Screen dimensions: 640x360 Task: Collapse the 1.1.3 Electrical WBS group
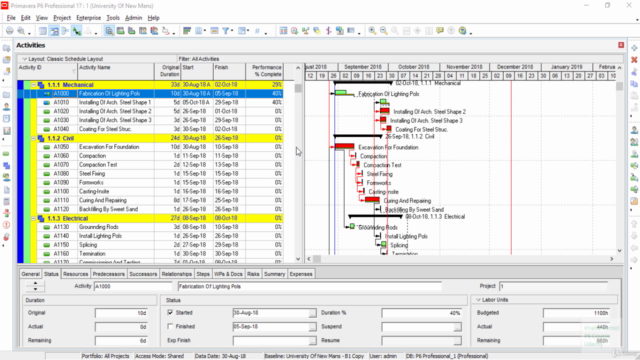(33, 218)
